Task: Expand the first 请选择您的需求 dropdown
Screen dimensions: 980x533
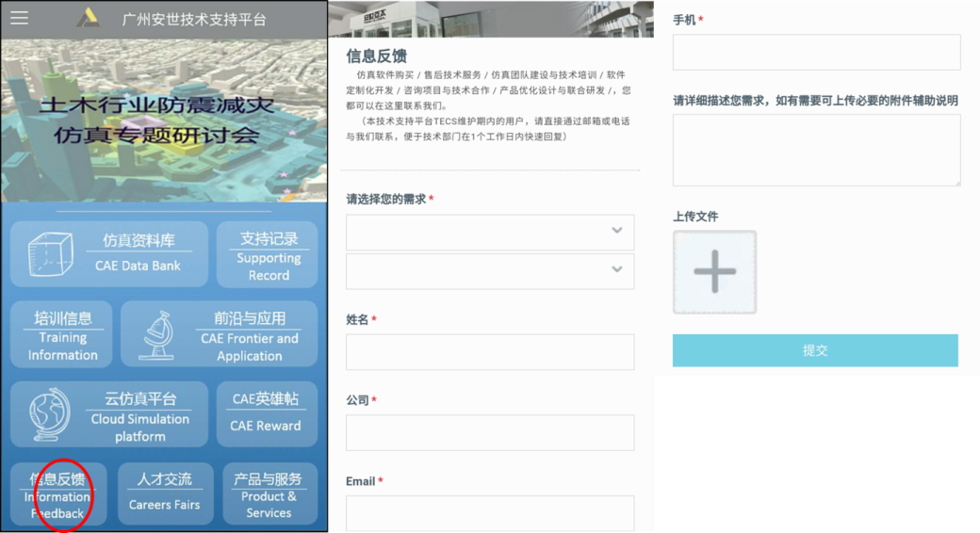Action: click(489, 232)
